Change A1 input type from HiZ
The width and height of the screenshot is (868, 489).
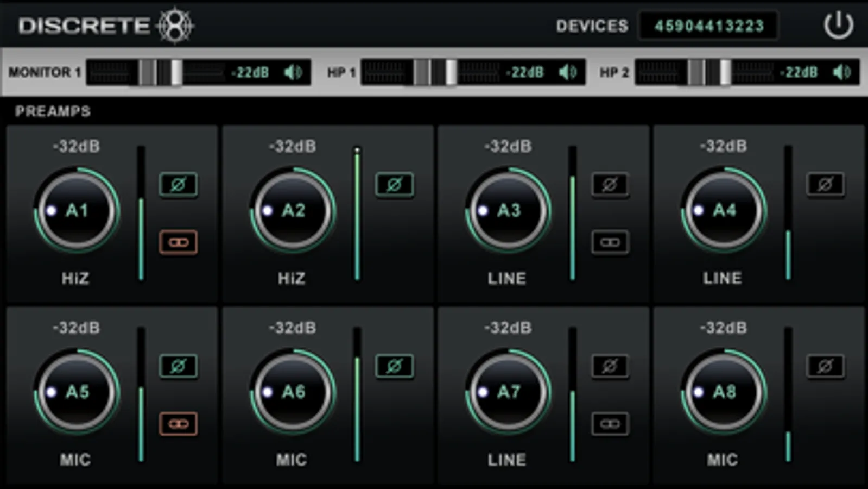click(75, 278)
